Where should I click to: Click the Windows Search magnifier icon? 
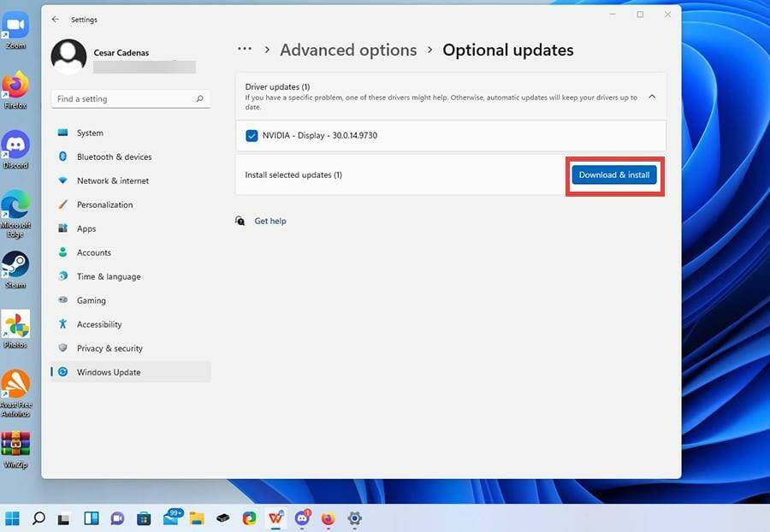pos(38,518)
